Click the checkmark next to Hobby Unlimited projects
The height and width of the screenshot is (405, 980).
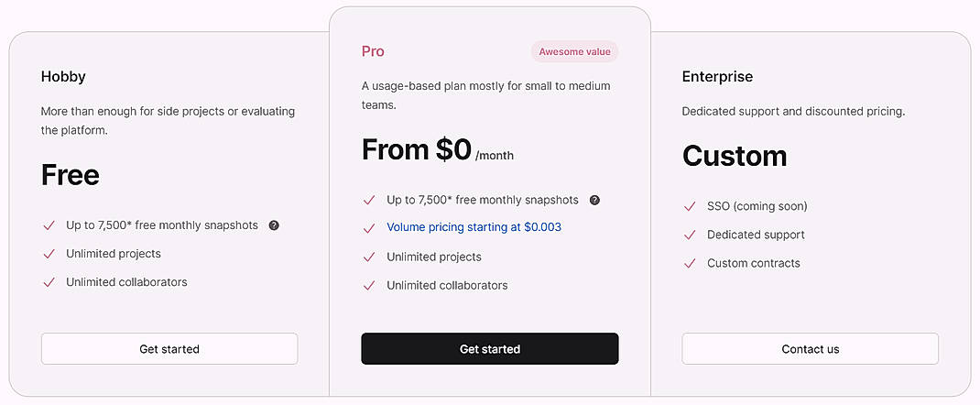[x=49, y=254]
